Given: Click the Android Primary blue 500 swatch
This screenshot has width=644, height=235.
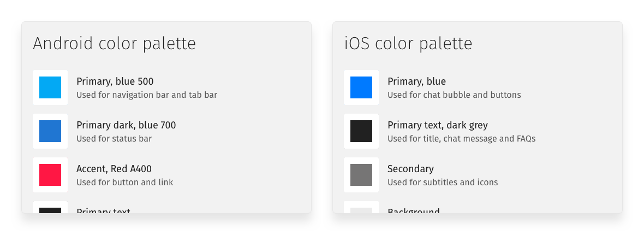Looking at the screenshot, I should click(50, 87).
